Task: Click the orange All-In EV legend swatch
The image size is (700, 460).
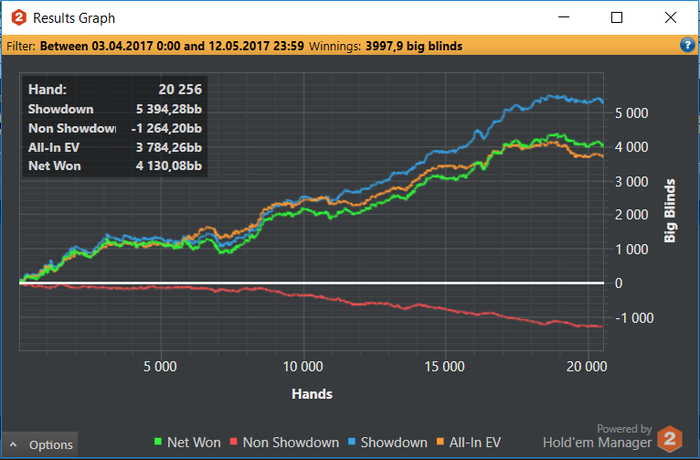Action: click(x=440, y=442)
